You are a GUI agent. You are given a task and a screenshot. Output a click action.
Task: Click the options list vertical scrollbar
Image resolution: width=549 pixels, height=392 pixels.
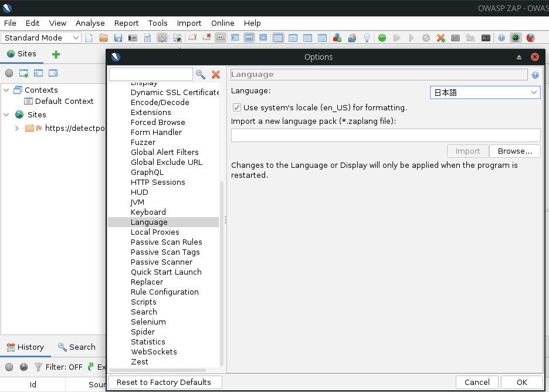221,273
